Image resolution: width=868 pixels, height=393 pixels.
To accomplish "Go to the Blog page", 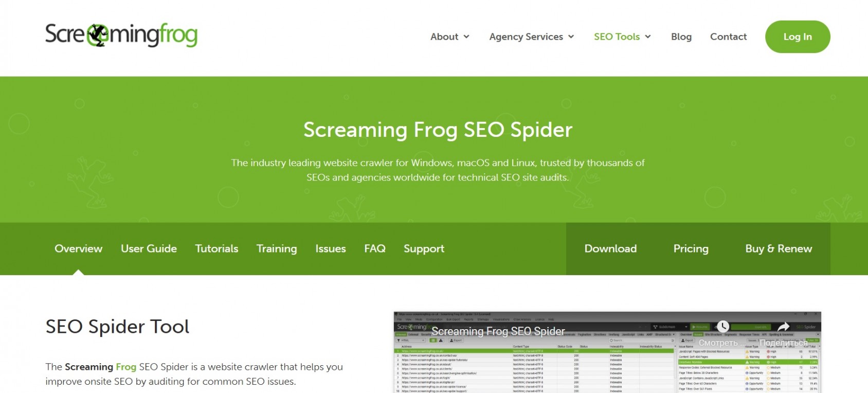I will (x=681, y=37).
